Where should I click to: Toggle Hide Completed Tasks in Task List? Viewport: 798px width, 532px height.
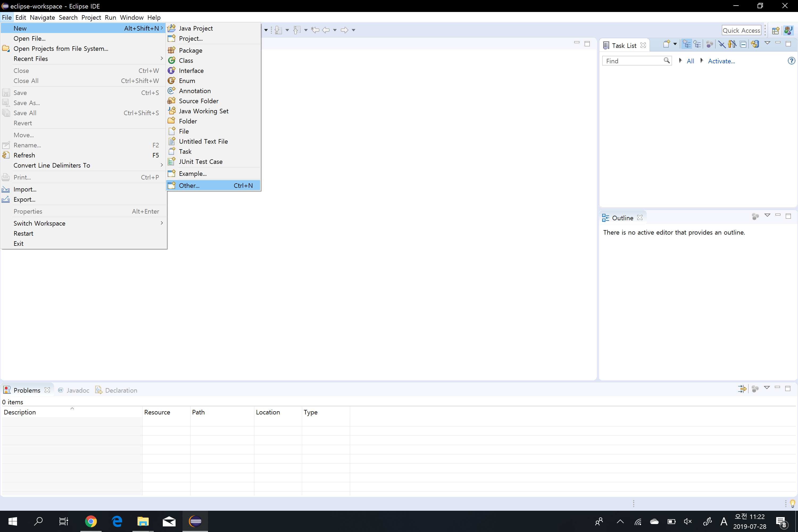(722, 44)
